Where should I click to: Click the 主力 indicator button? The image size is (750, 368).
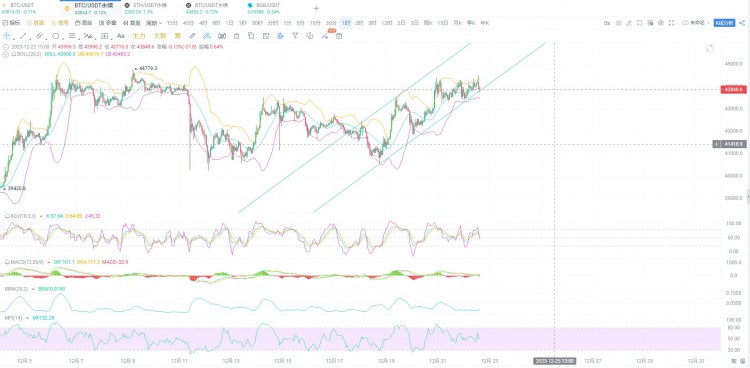coord(139,36)
